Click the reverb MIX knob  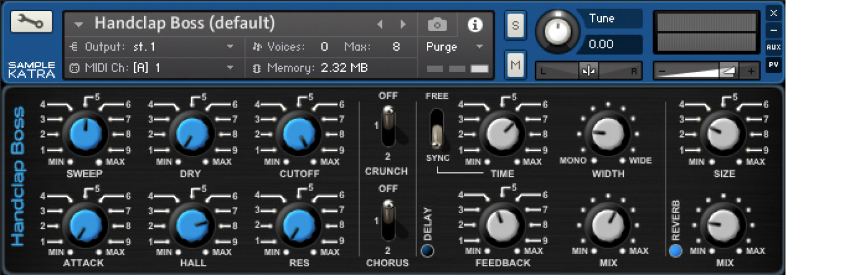click(723, 224)
